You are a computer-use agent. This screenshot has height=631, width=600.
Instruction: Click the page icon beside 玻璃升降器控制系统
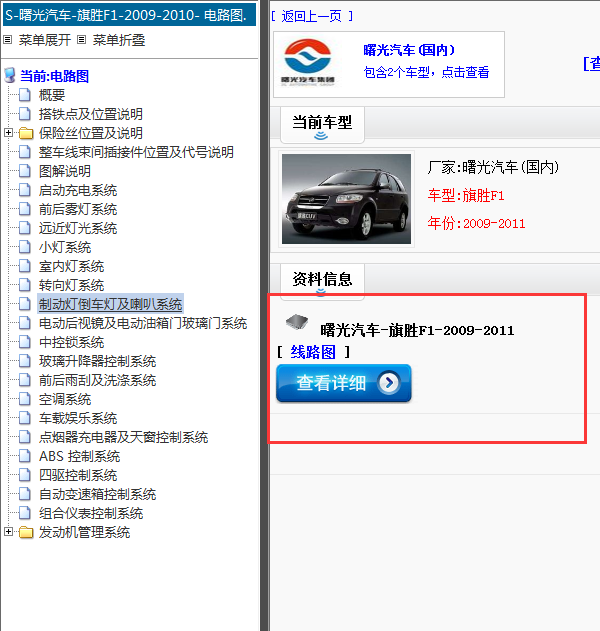[x=25, y=361]
